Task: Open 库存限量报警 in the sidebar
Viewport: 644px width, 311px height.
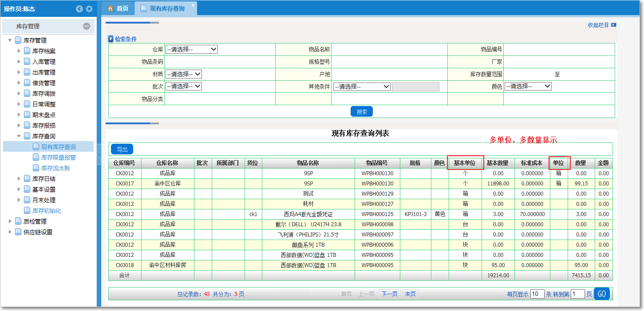Action: (59, 157)
